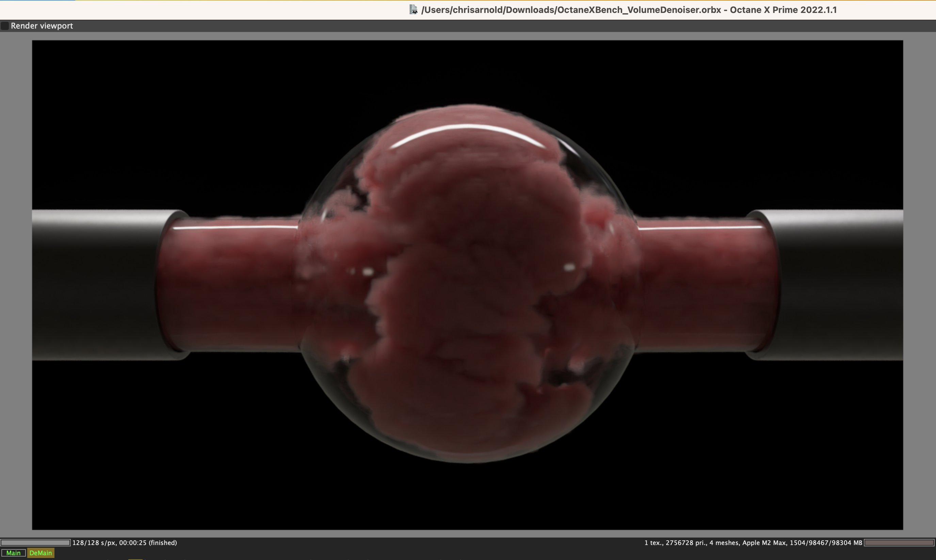Image resolution: width=936 pixels, height=560 pixels.
Task: Switch to the Main render pass
Action: coord(13,553)
